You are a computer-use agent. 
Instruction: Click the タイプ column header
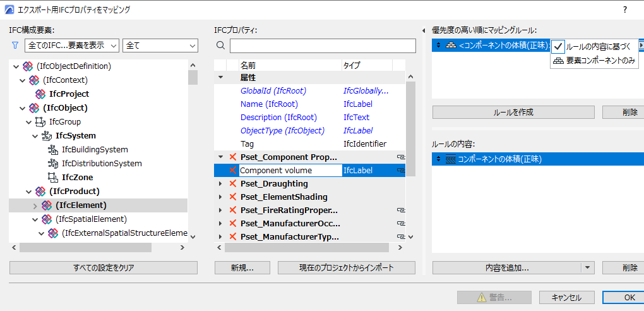click(x=367, y=65)
